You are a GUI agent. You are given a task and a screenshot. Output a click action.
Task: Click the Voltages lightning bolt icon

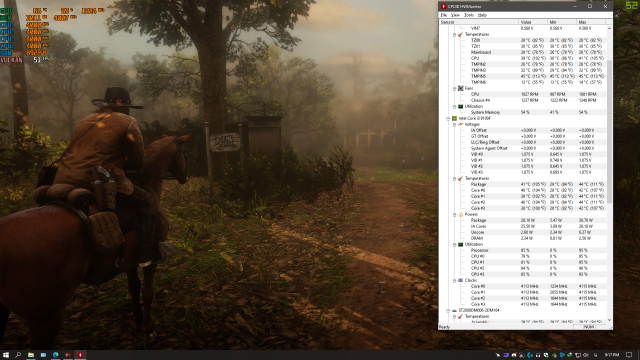[x=460, y=124]
